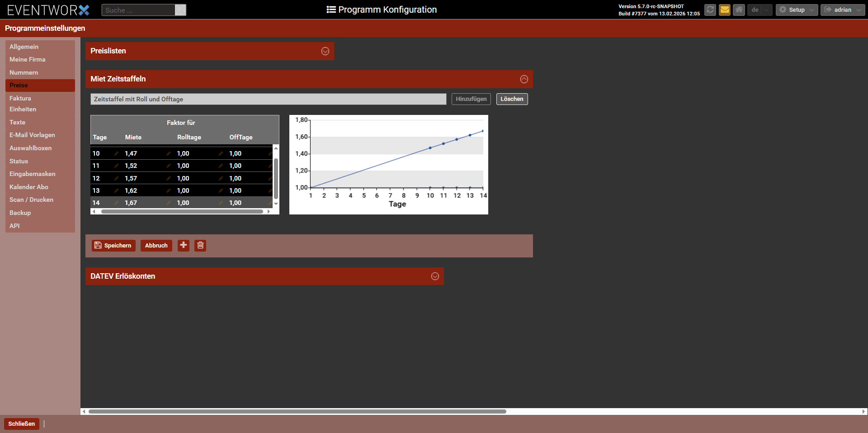Click pencil icon for Tage 12 cell
The width and height of the screenshot is (868, 433).
click(116, 178)
